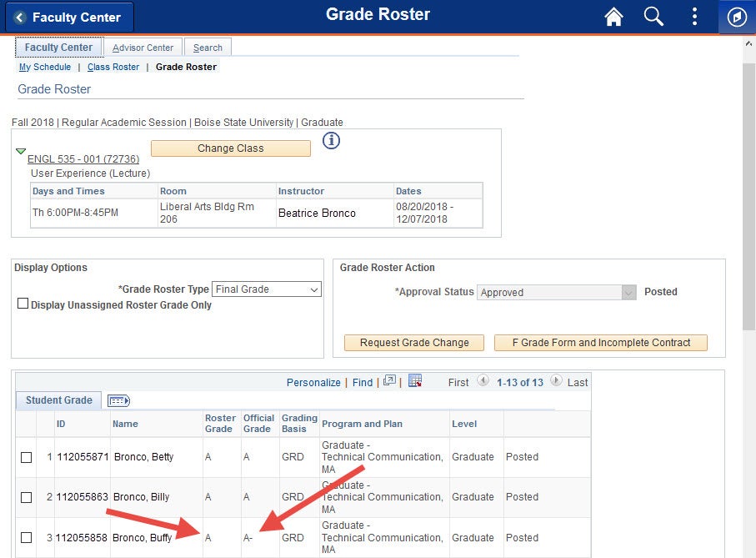Switch to the Advisor Center tab
The image size is (756, 558).
[143, 48]
